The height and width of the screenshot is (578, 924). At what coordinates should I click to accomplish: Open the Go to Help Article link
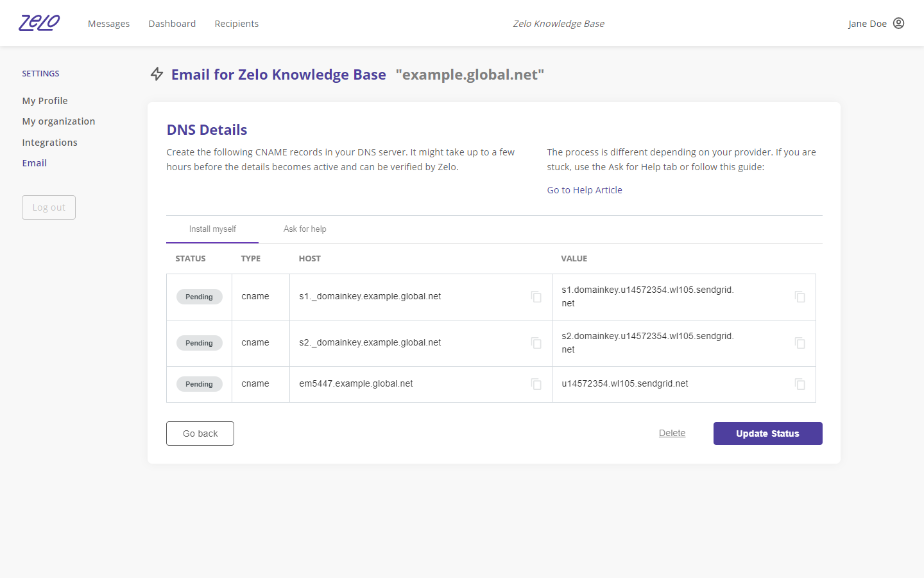pyautogui.click(x=585, y=190)
